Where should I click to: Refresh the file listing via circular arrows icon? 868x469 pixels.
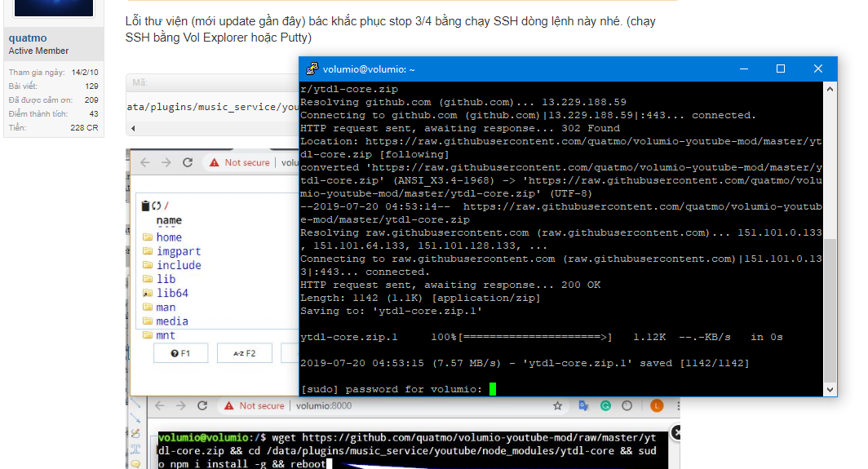(x=157, y=206)
